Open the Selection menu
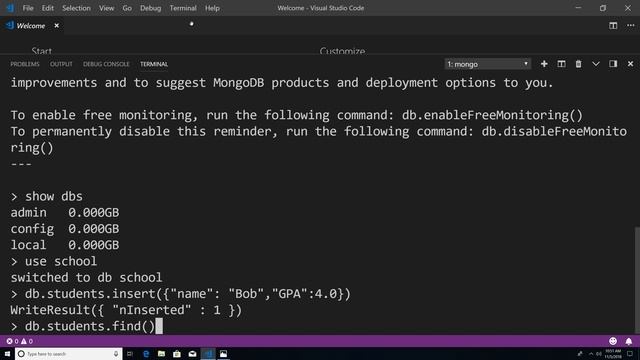 coord(76,8)
